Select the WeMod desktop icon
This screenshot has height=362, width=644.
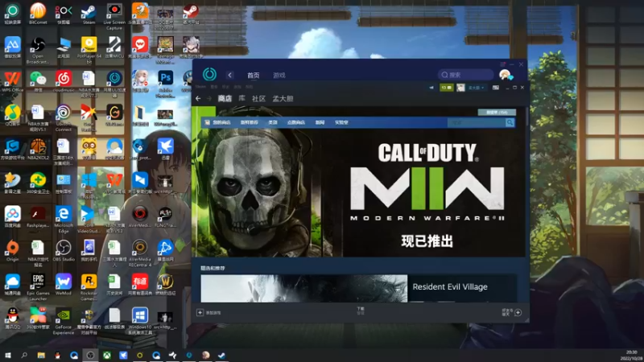tap(64, 284)
